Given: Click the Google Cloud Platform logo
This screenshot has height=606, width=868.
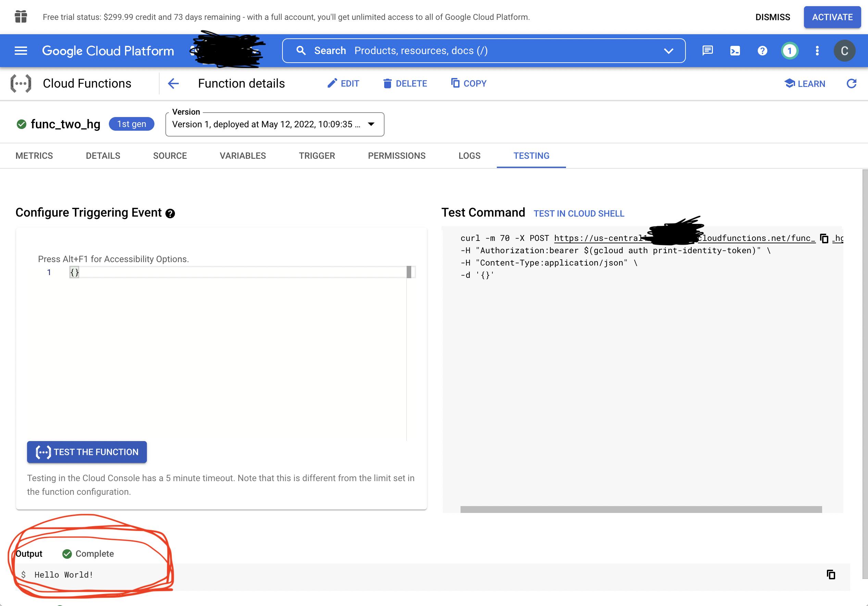Looking at the screenshot, I should pyautogui.click(x=108, y=51).
